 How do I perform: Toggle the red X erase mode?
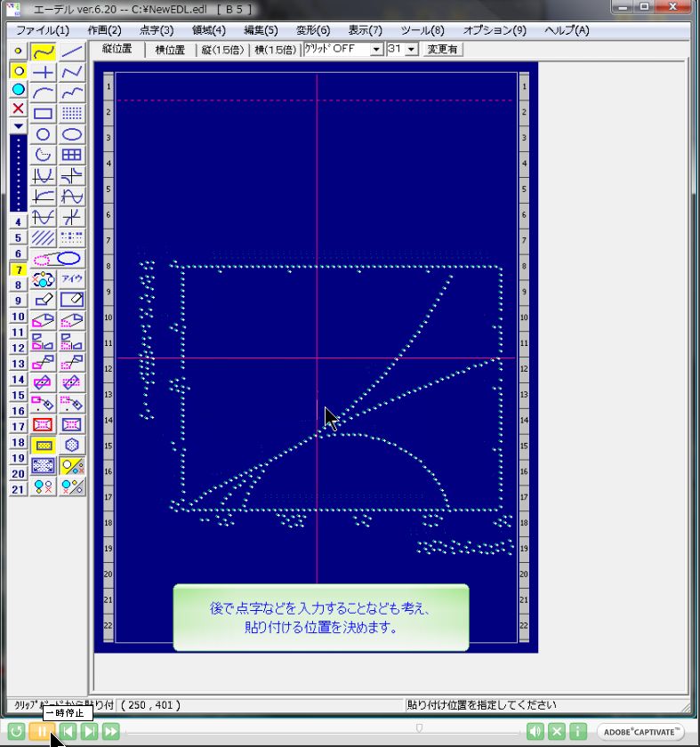pyautogui.click(x=18, y=108)
